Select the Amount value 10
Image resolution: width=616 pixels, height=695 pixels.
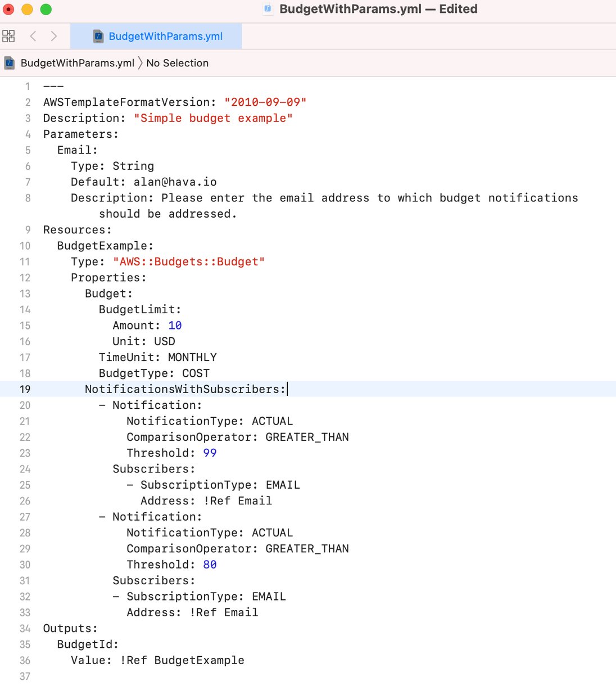pos(174,325)
